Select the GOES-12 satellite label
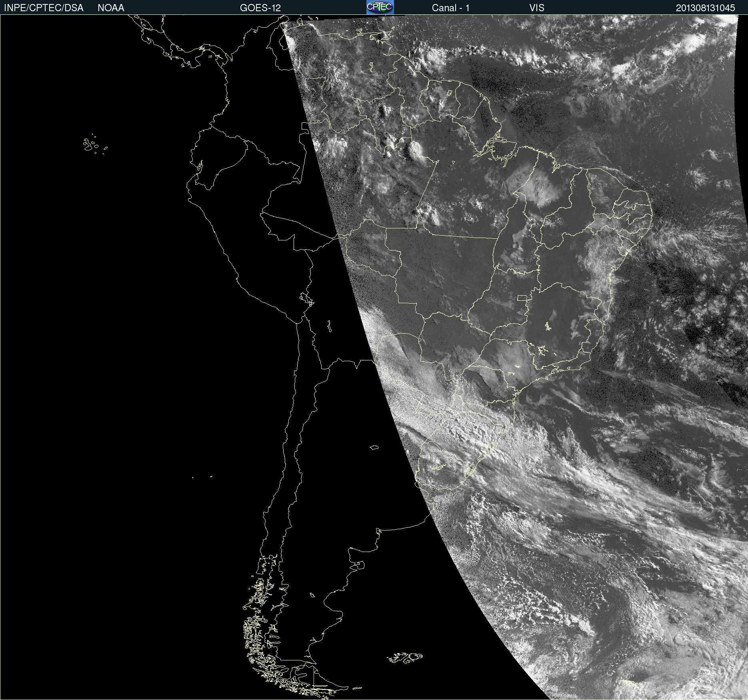Screen dimensions: 748x700 pyautogui.click(x=260, y=8)
